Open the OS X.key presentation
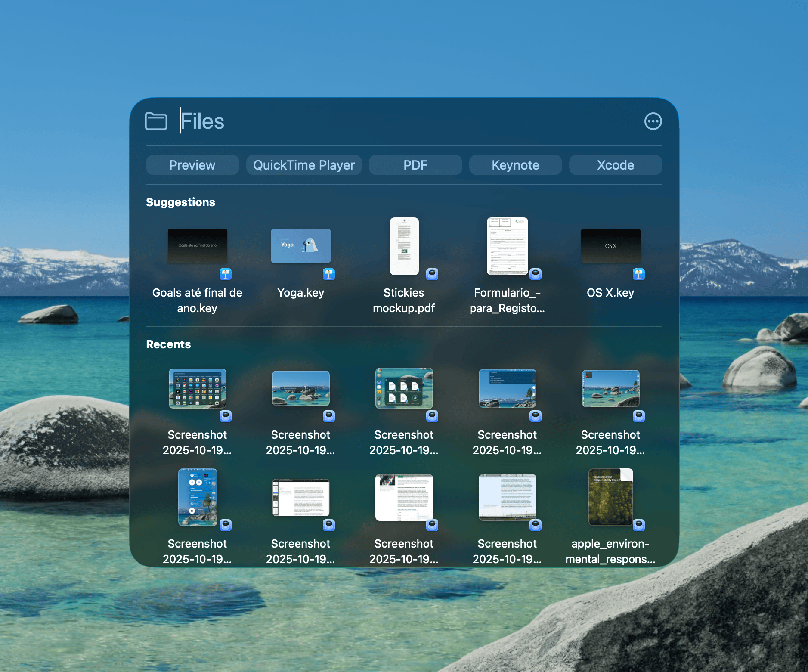This screenshot has width=808, height=672. (x=610, y=246)
